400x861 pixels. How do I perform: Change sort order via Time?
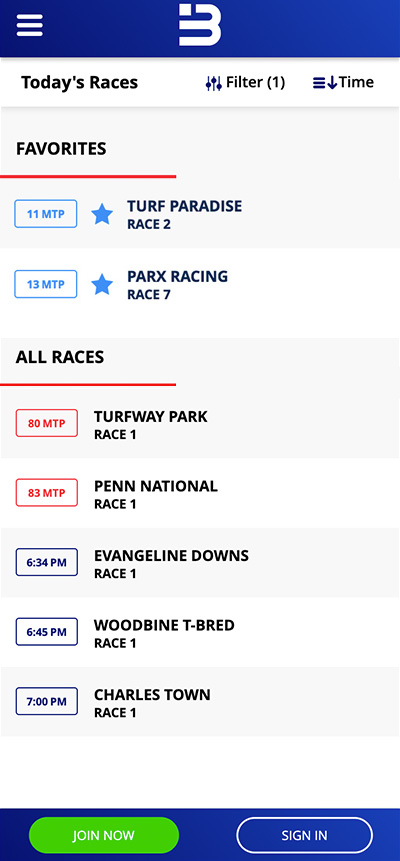pos(343,83)
